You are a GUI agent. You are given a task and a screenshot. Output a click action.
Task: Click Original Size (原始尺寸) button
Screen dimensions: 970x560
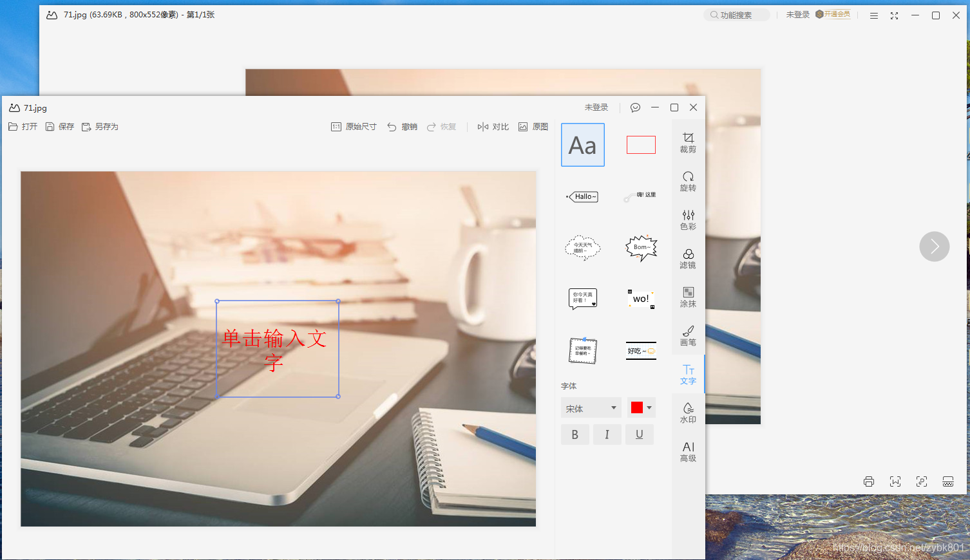354,127
